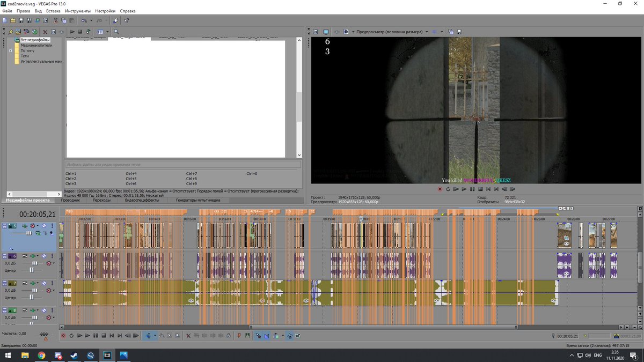Image resolution: width=644 pixels, height=362 pixels.
Task: Select the Normal Edit tool
Action: 148,336
